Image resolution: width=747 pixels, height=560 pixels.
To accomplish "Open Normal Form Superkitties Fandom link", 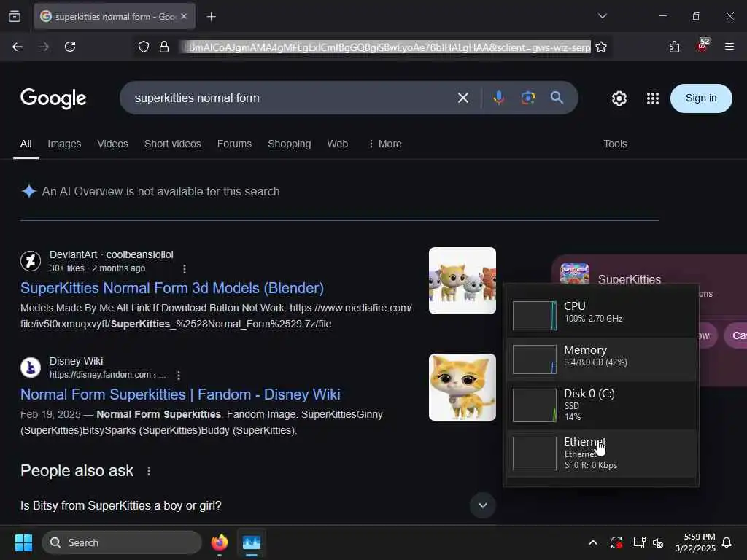I will tap(180, 394).
